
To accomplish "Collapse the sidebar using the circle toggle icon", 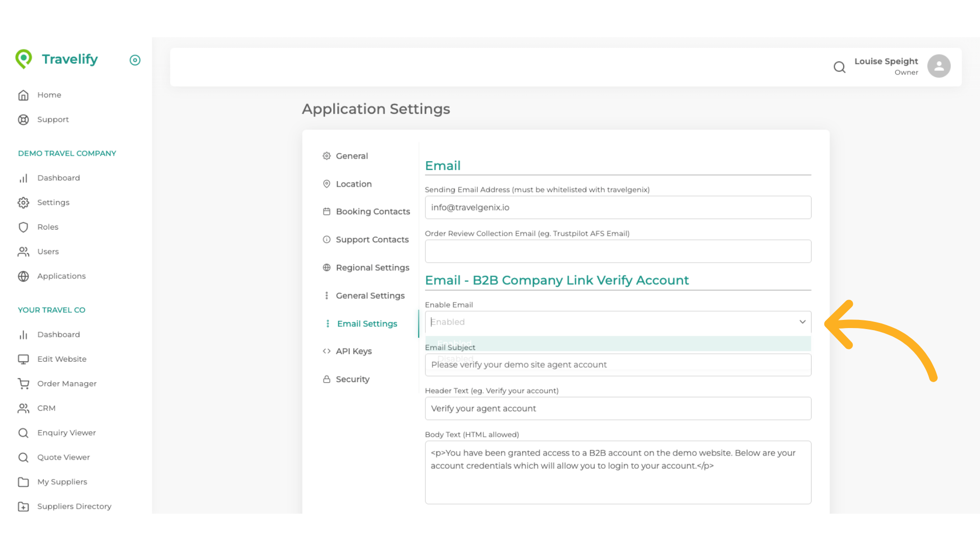I will coord(135,60).
